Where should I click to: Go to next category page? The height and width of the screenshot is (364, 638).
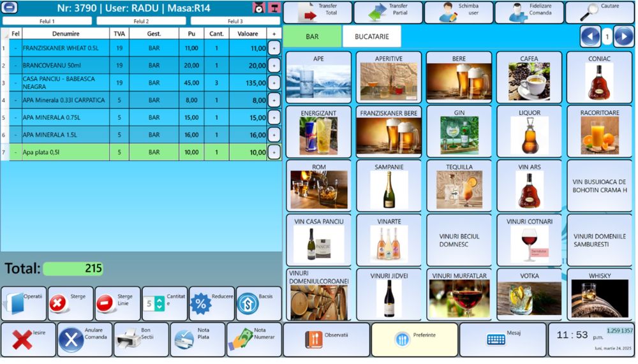click(624, 37)
